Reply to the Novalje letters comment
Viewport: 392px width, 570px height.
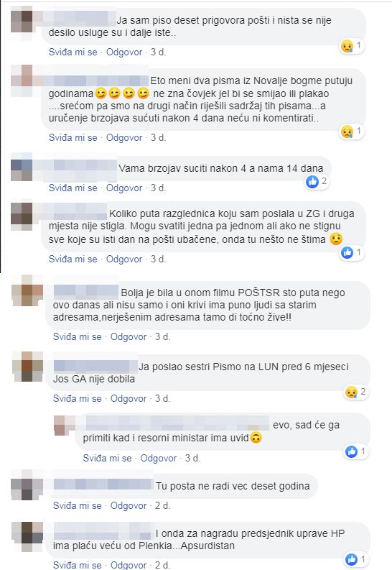(124, 138)
